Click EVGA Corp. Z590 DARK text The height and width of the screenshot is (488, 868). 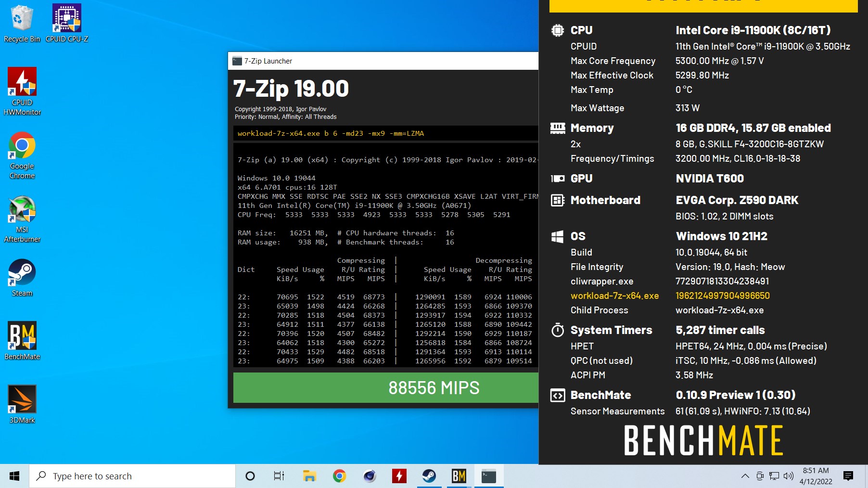pyautogui.click(x=737, y=200)
